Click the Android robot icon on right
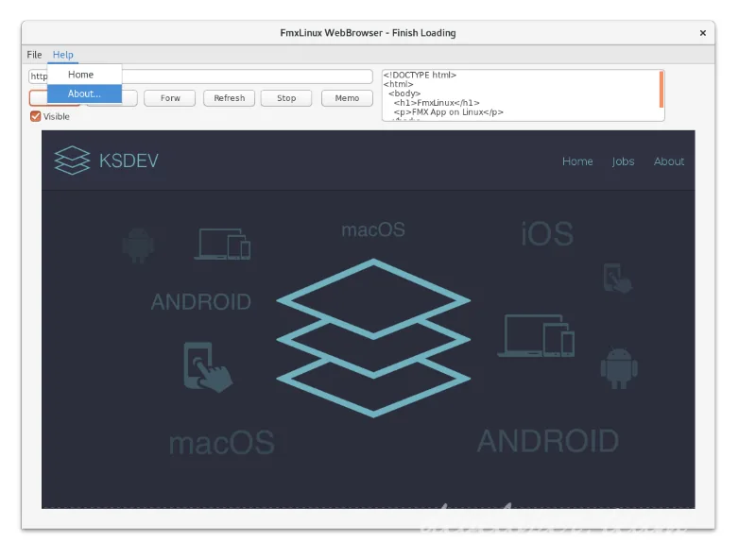 tap(619, 368)
